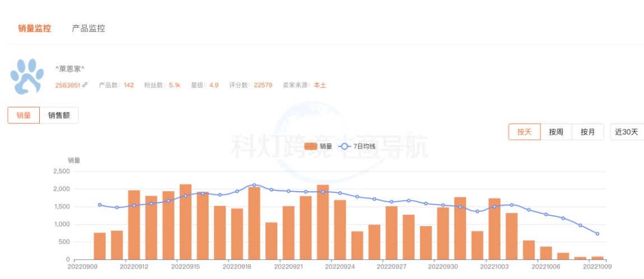
Task: Expand the 近30天 date range dropdown
Action: [626, 132]
